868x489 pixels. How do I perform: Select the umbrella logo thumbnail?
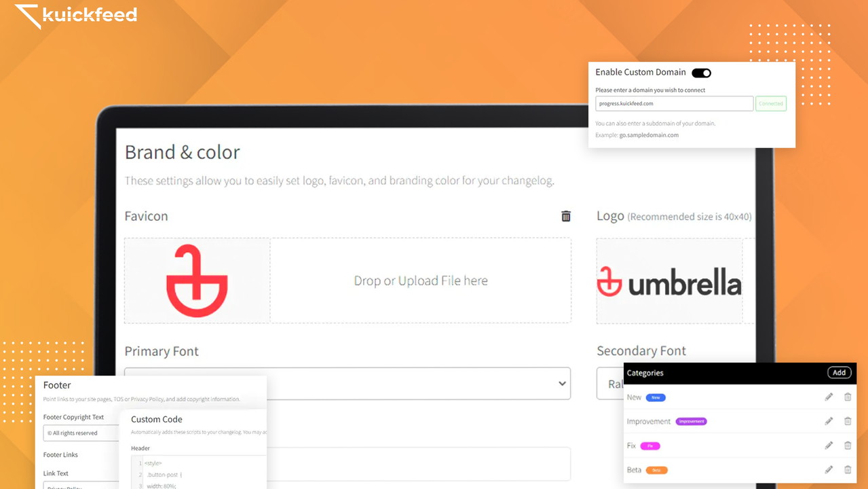click(x=669, y=281)
